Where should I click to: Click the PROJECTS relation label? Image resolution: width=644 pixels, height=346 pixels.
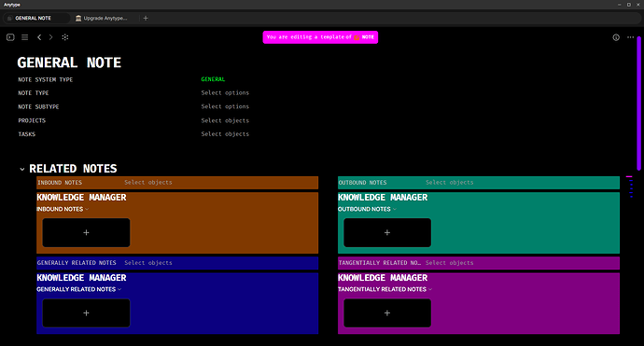(32, 120)
